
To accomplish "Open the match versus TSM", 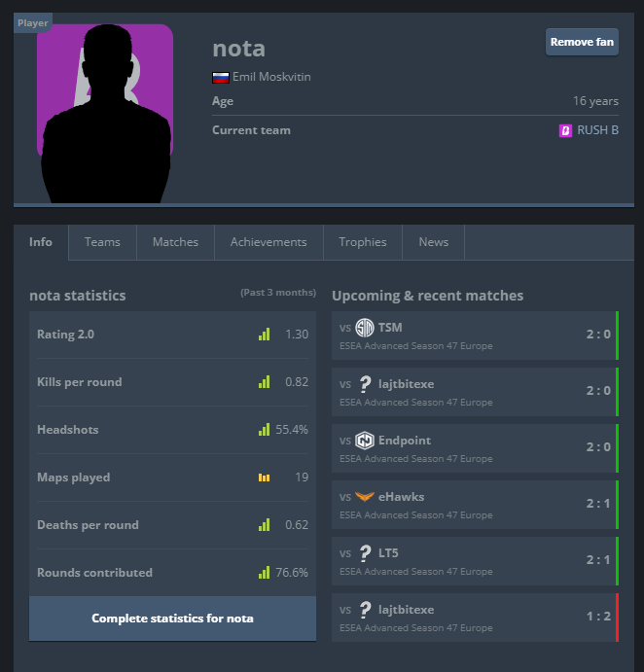I will [475, 336].
